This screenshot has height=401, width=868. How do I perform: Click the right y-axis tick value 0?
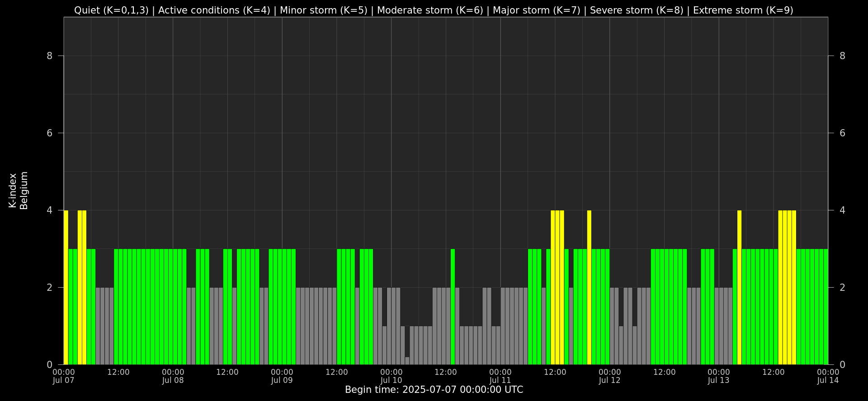click(x=842, y=364)
